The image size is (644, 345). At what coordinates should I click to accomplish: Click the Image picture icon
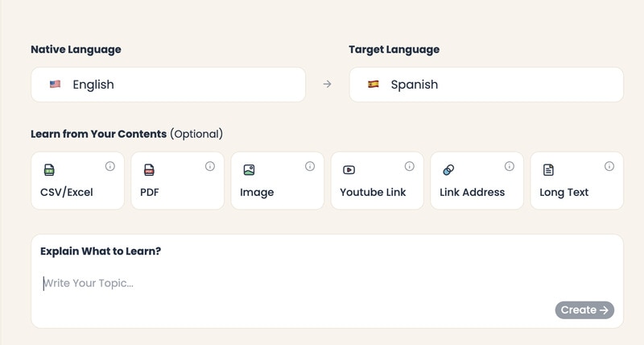(x=249, y=170)
